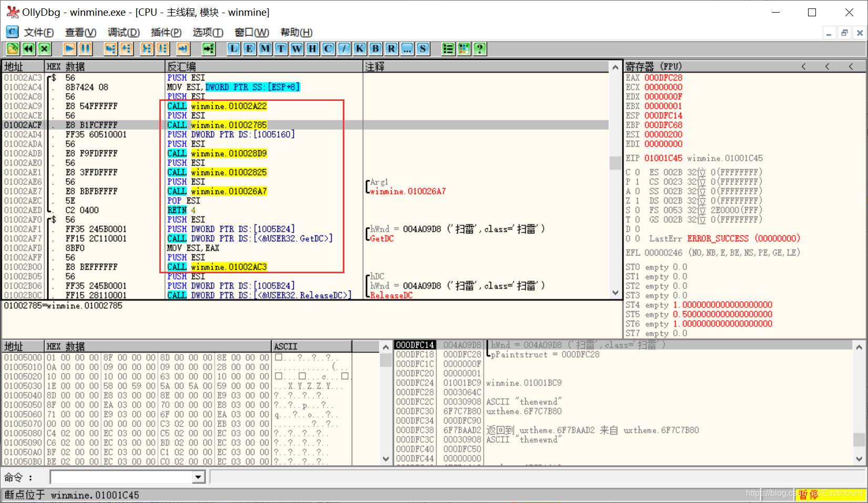
Task: Open the 帮助(H) menu
Action: pyautogui.click(x=297, y=33)
